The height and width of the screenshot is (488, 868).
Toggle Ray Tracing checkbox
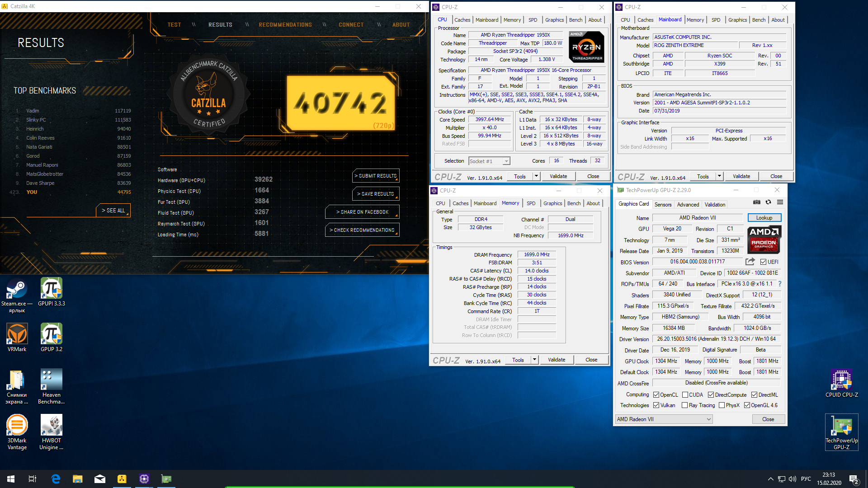coord(684,405)
